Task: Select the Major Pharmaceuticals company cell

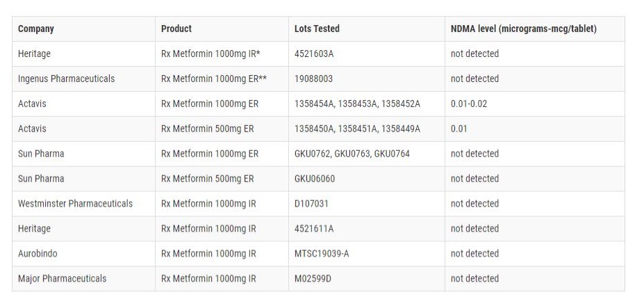Action: (x=63, y=279)
